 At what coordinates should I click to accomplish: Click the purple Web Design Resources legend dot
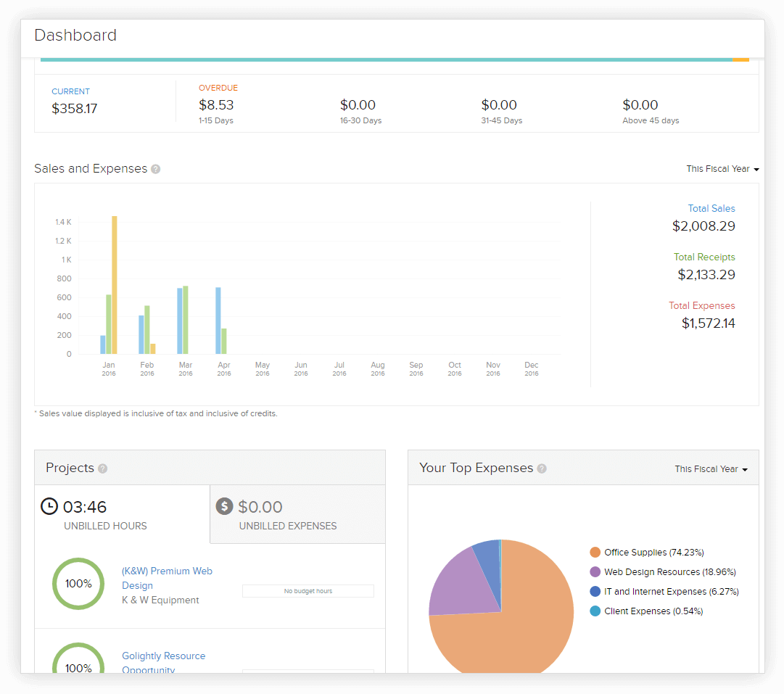tap(596, 571)
